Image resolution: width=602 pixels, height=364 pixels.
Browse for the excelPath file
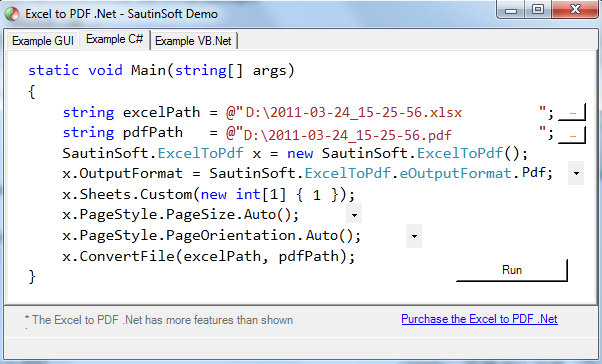tap(572, 112)
